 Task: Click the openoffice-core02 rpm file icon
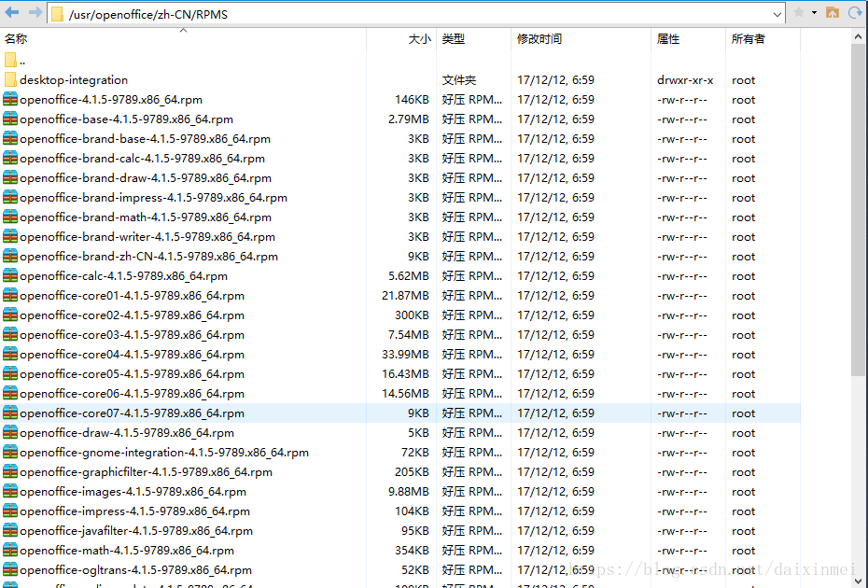pyautogui.click(x=10, y=315)
